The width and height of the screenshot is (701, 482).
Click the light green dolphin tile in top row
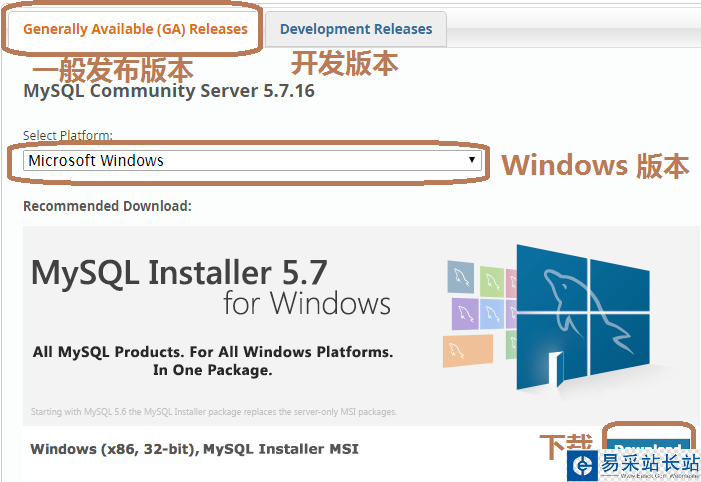(491, 279)
